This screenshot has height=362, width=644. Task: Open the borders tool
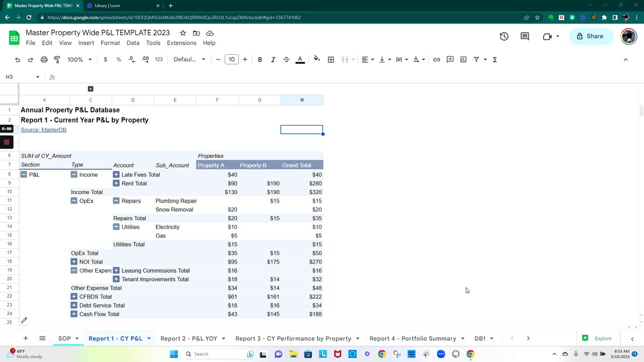click(x=331, y=59)
